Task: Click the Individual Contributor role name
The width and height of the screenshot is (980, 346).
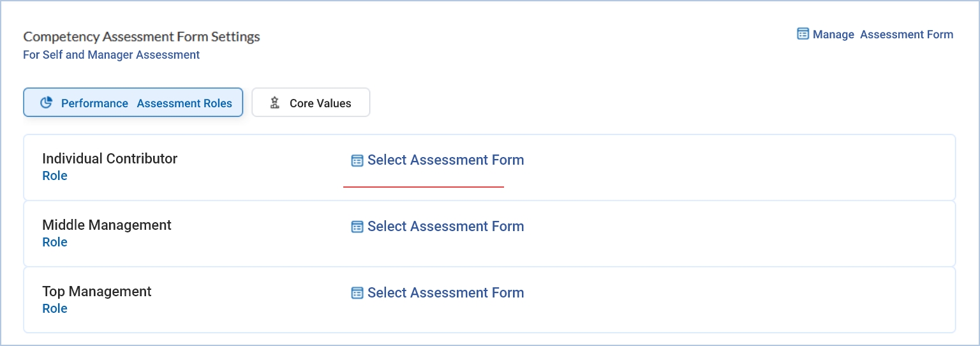Action: coord(110,159)
